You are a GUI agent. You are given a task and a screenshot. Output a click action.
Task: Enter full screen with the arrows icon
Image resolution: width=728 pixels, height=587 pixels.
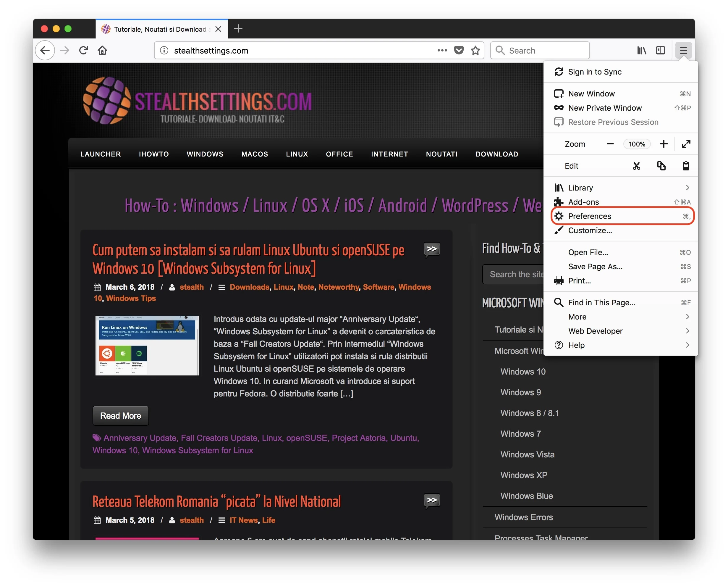(x=685, y=144)
